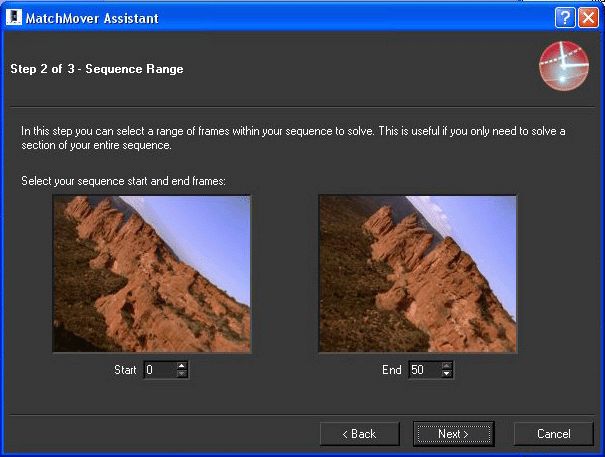This screenshot has height=457, width=605.
Task: Click the "Select your sequence start and end frames:" text
Action: [x=123, y=181]
